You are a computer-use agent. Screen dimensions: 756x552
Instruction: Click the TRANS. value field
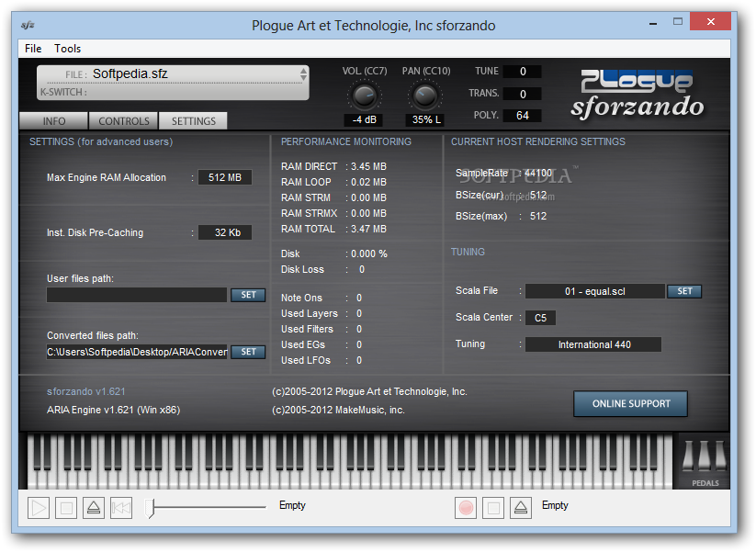click(522, 94)
